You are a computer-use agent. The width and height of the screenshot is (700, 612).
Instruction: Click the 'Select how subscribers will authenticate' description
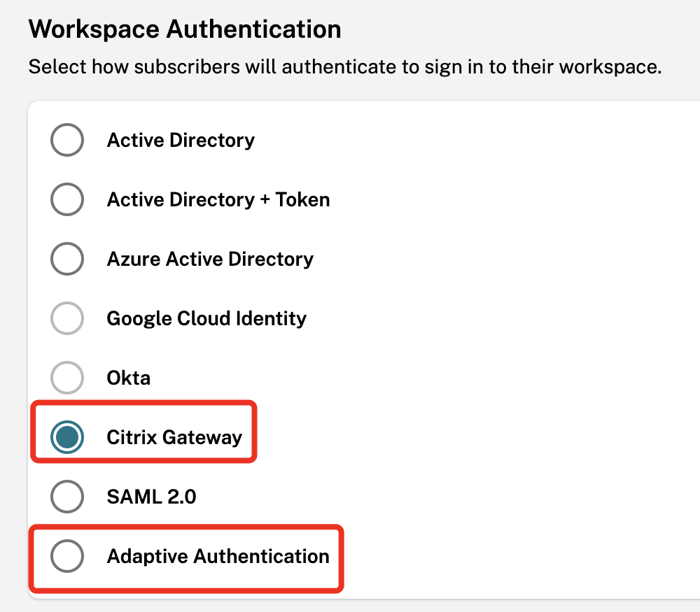pyautogui.click(x=345, y=67)
